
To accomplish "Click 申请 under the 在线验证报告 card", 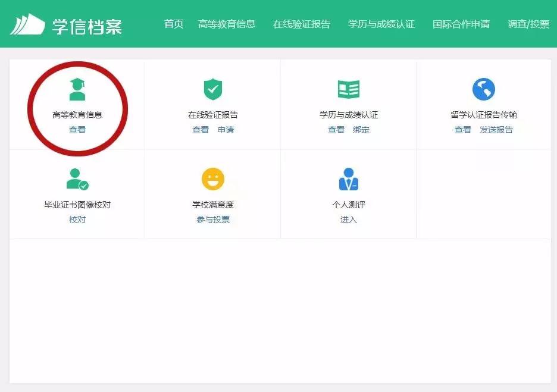I will tap(226, 130).
